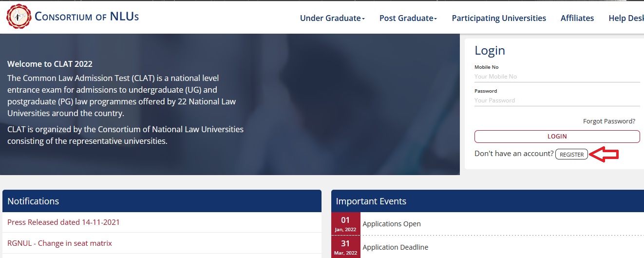This screenshot has height=258, width=644.
Task: Click the LOGIN button
Action: pos(557,137)
